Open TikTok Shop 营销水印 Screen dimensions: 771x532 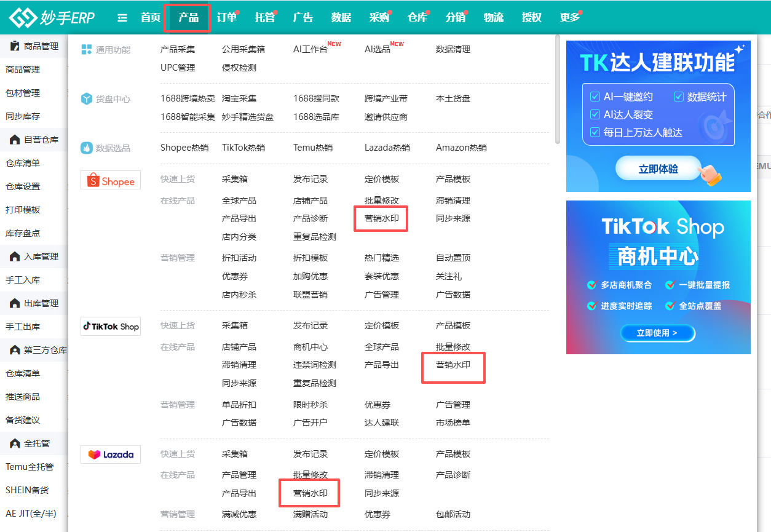453,365
